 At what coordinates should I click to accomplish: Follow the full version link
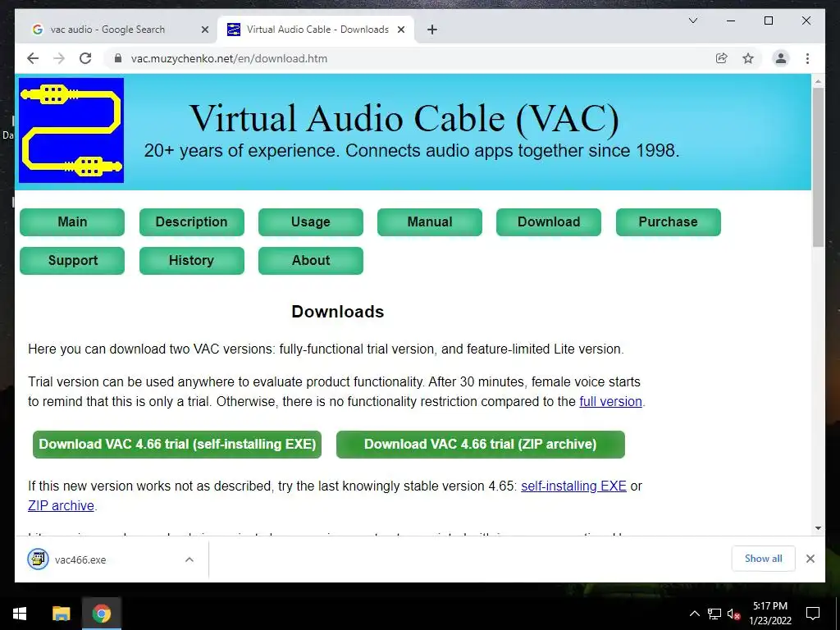tap(610, 401)
